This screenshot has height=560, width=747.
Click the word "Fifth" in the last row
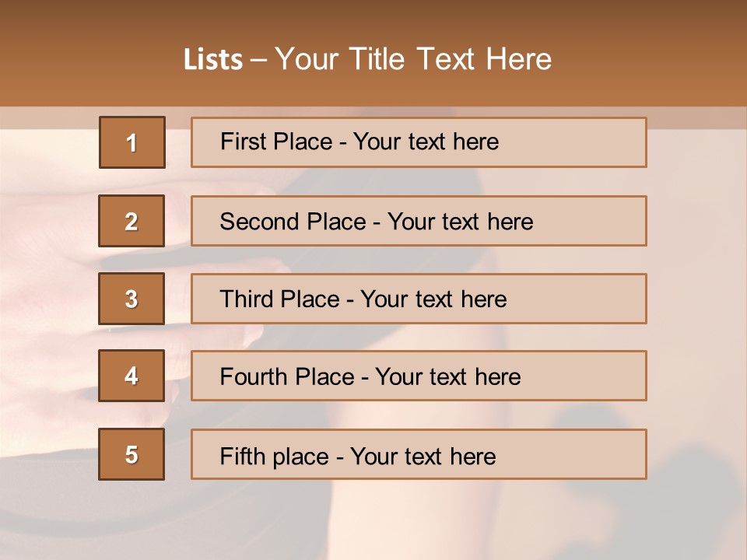tap(243, 456)
